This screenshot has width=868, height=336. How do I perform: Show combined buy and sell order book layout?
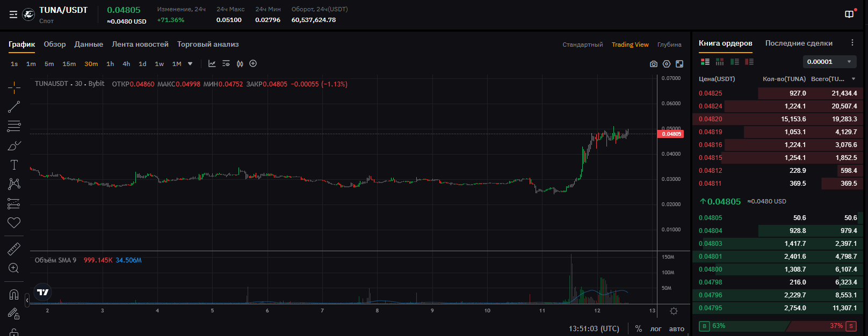tap(705, 62)
